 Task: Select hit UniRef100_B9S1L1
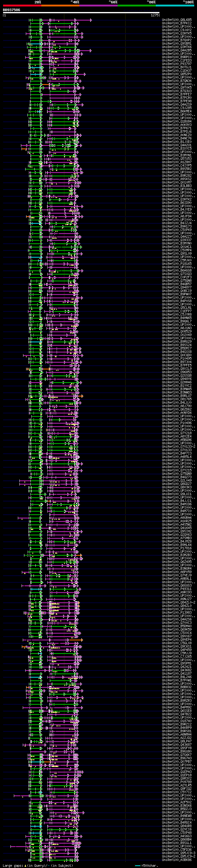pos(177,842)
